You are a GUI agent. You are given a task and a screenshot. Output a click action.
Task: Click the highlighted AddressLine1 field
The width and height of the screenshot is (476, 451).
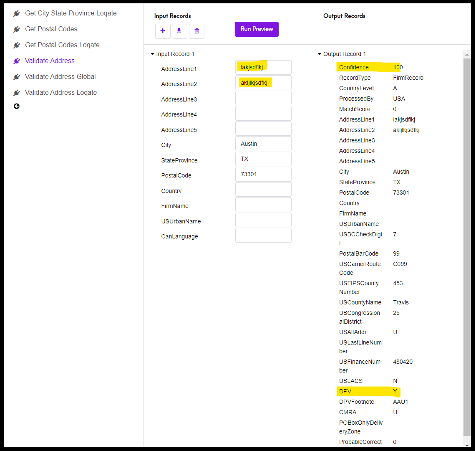pos(263,67)
